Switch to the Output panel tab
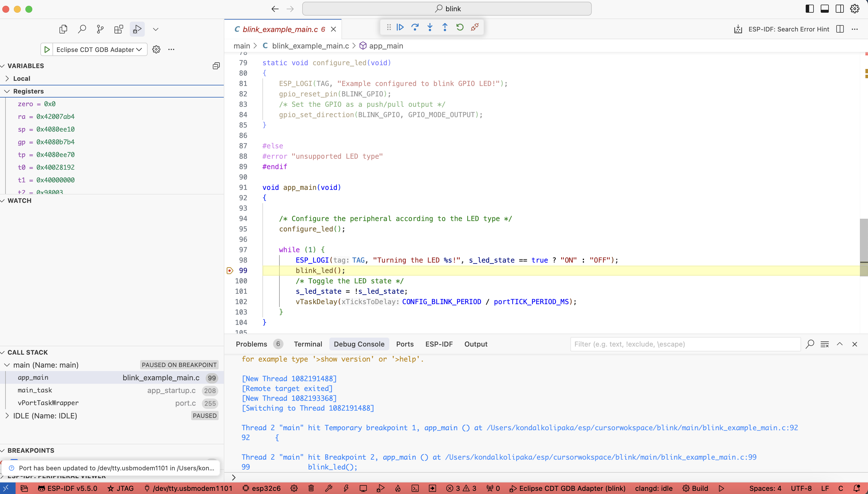Image resolution: width=868 pixels, height=494 pixels. click(476, 344)
